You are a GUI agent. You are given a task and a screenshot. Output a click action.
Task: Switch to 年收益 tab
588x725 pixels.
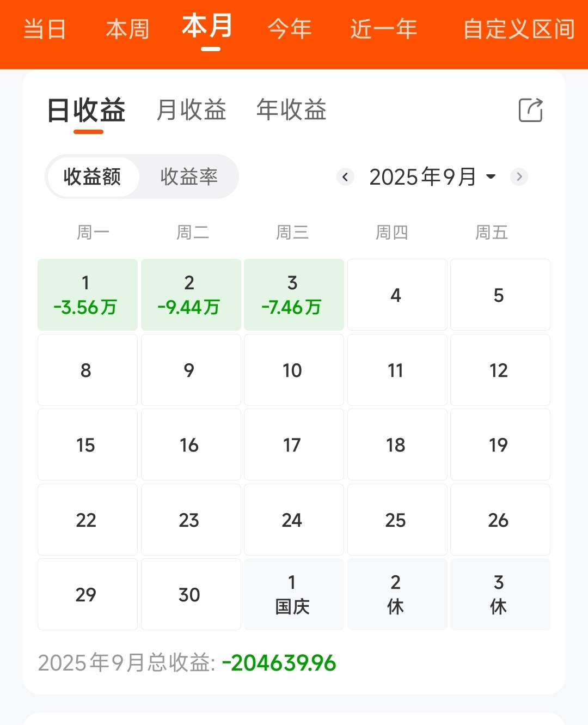pyautogui.click(x=291, y=110)
